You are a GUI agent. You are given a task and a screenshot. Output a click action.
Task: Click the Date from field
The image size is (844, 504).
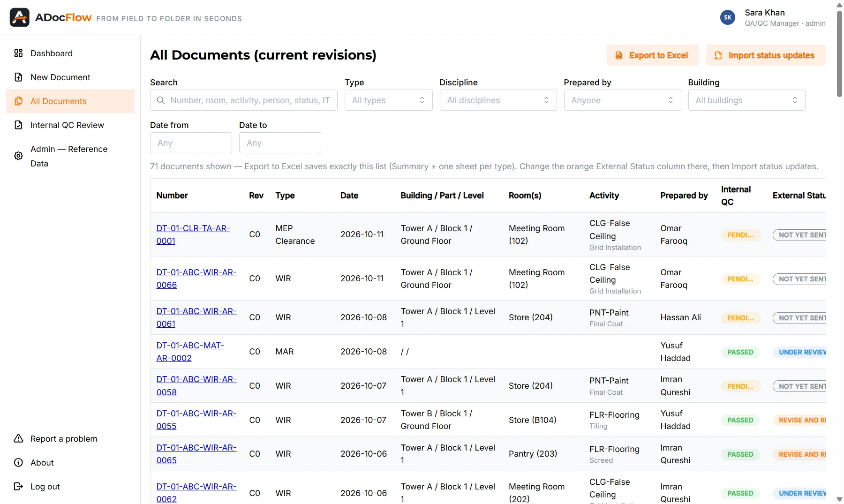click(x=191, y=143)
